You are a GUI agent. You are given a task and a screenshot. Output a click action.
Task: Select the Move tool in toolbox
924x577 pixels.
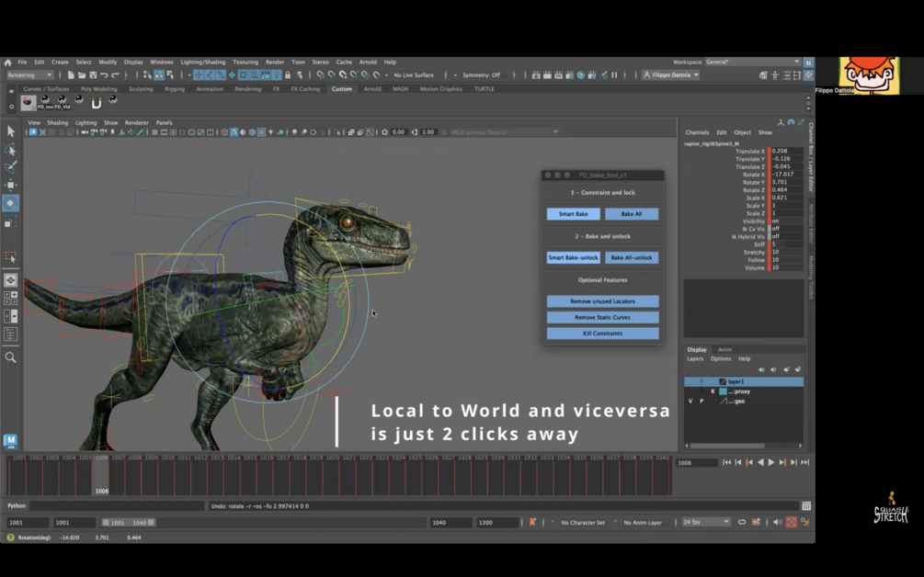[11, 185]
